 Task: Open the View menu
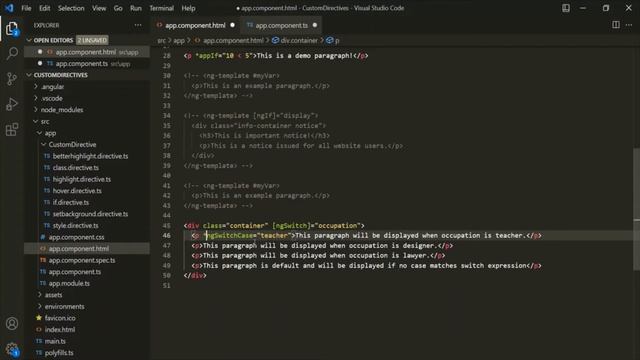(x=99, y=8)
